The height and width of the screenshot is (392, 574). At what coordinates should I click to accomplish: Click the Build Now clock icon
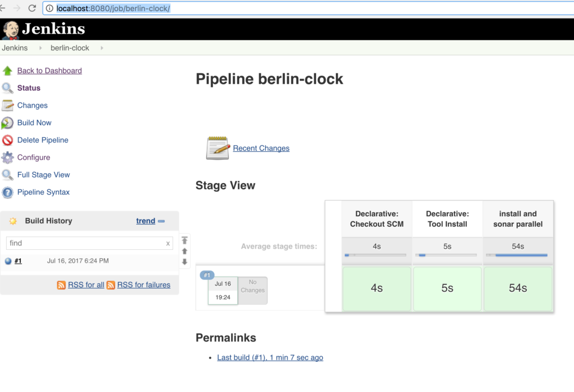(x=7, y=123)
